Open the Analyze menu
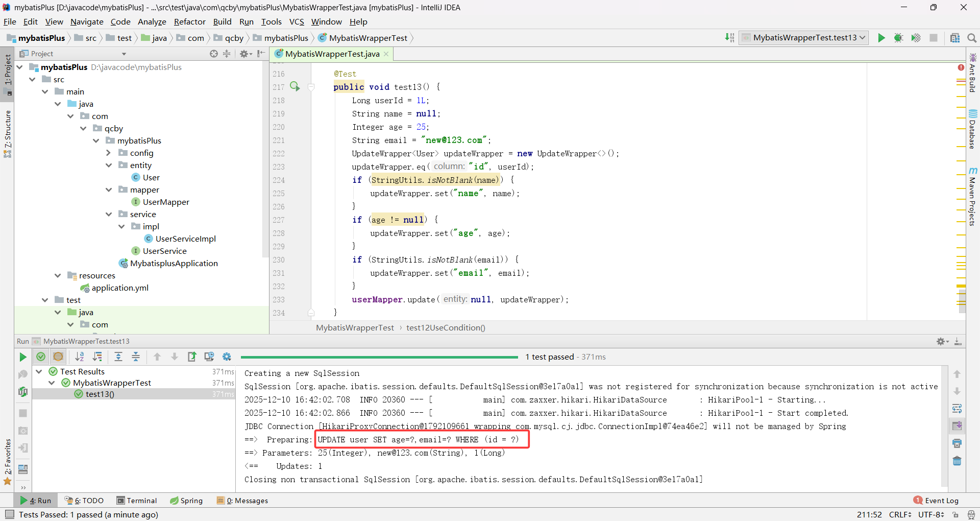980x521 pixels. (152, 21)
